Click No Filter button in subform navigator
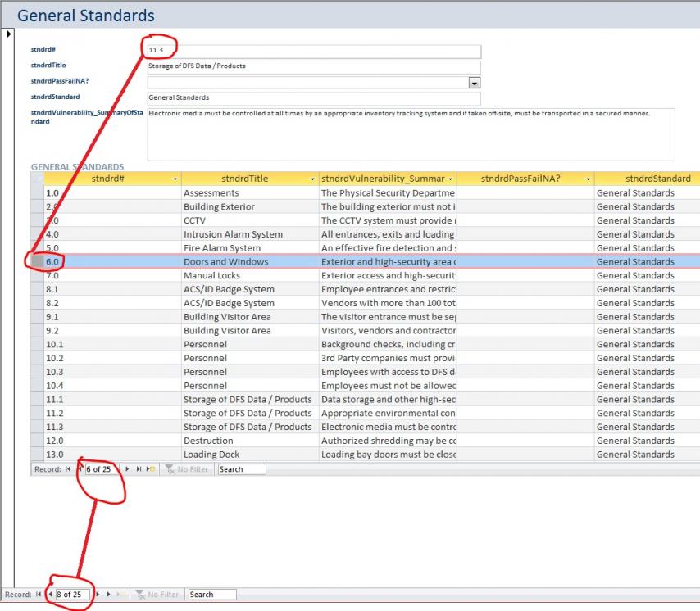This screenshot has width=700, height=611. 187,469
